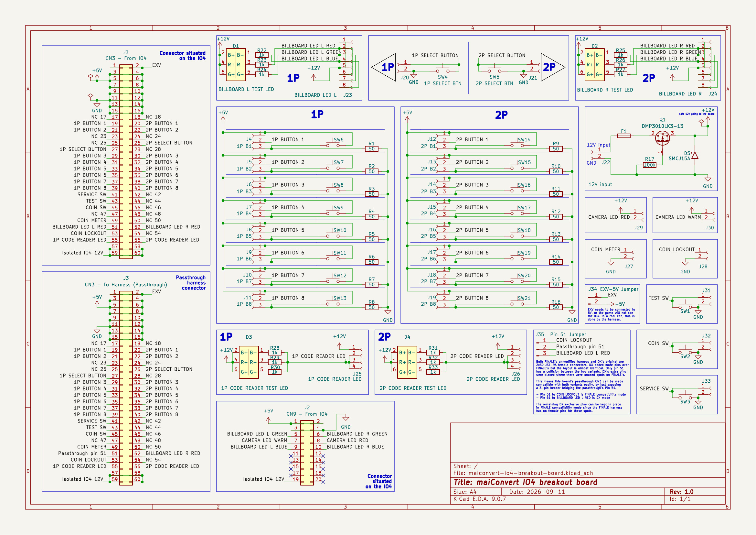Select resistor R17 100k
The width and height of the screenshot is (756, 535).
(x=649, y=165)
